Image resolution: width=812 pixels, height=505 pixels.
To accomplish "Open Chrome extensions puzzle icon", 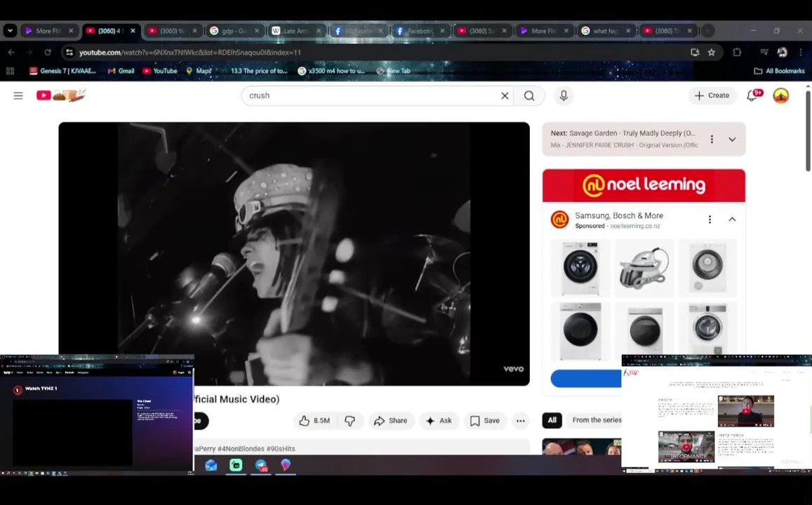I will 737,53.
